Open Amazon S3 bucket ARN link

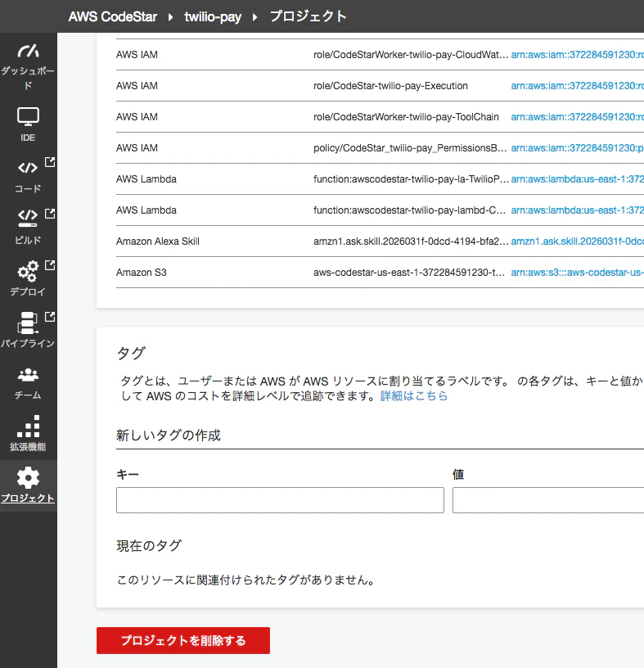click(577, 273)
